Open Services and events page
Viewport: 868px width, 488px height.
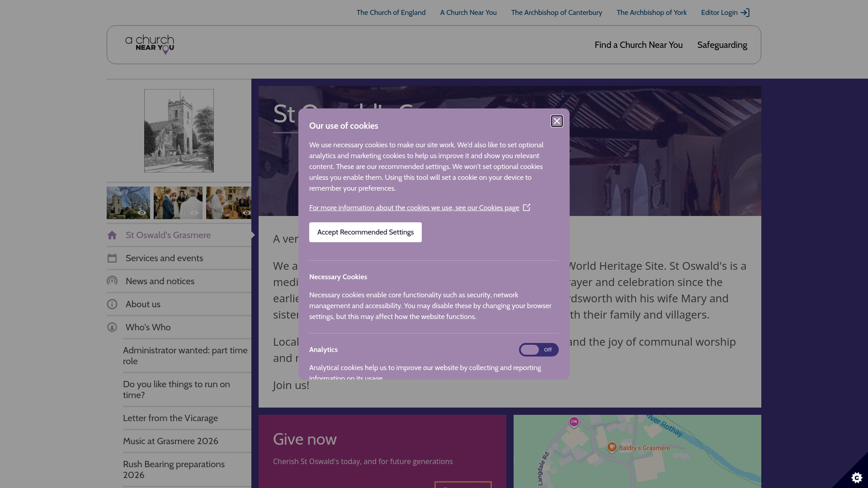[179, 258]
